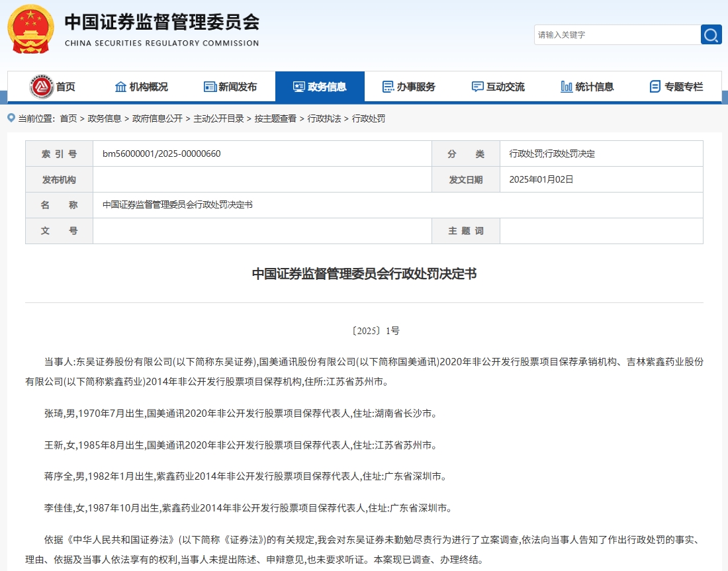Click 行政执法 breadcrumb link

(x=324, y=119)
